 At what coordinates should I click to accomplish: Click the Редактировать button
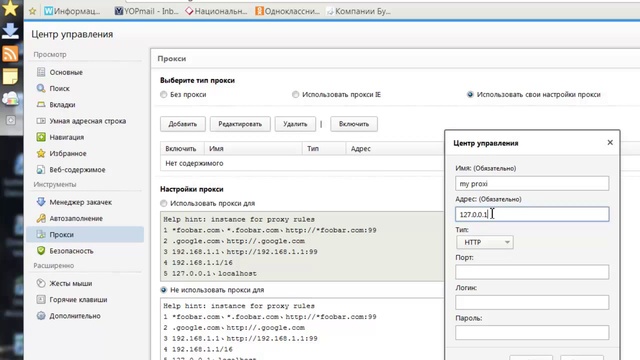[240, 124]
